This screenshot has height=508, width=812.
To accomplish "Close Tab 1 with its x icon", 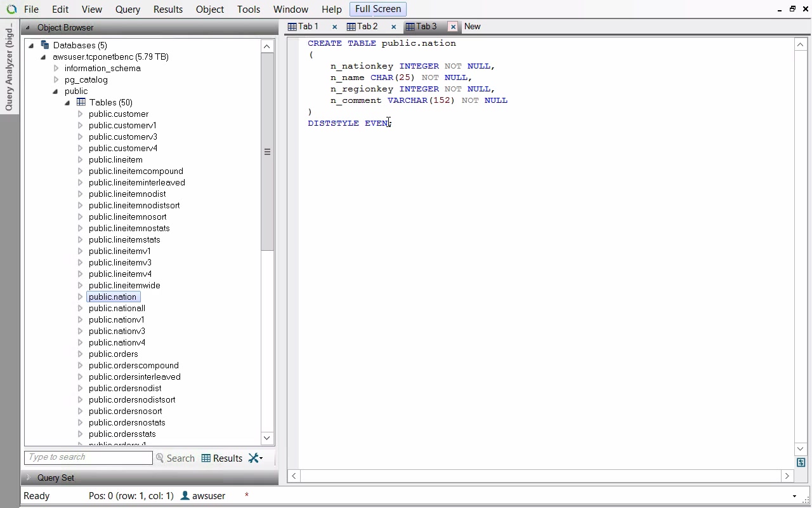I will pyautogui.click(x=334, y=27).
